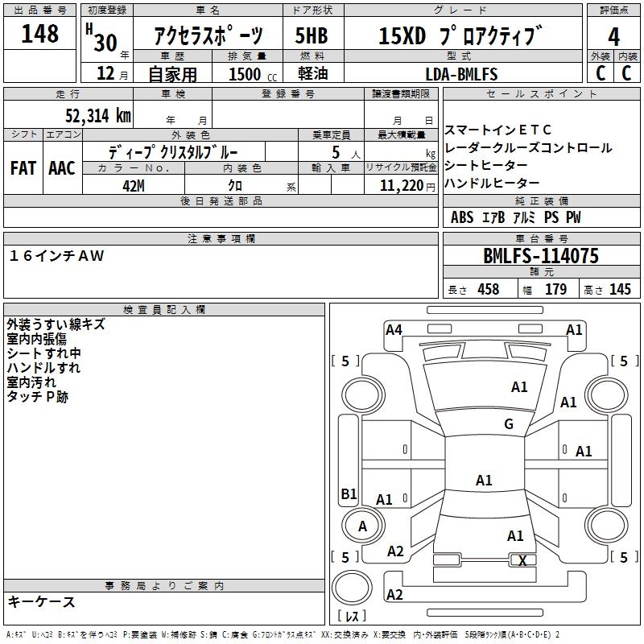Image resolution: width=644 pixels, height=644 pixels.
Task: Select the rear-left wheel marked A
Action: (x=363, y=526)
